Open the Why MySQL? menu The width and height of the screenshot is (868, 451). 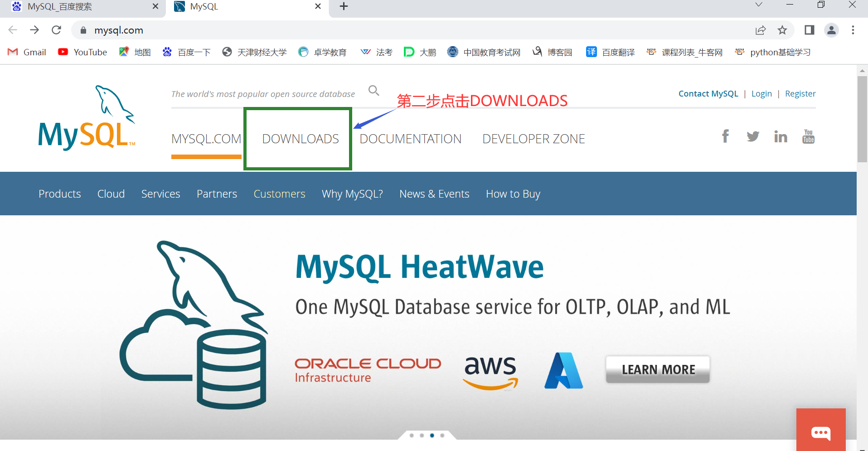click(x=353, y=194)
